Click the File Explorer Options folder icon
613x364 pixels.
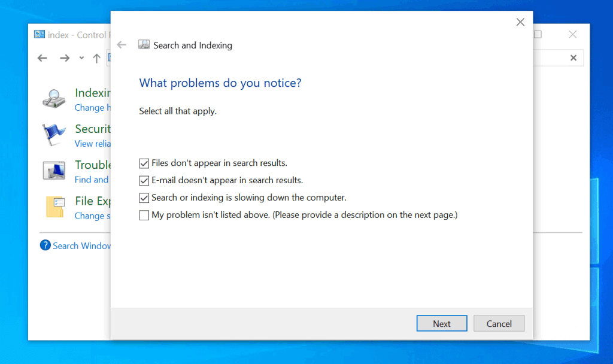click(x=54, y=207)
